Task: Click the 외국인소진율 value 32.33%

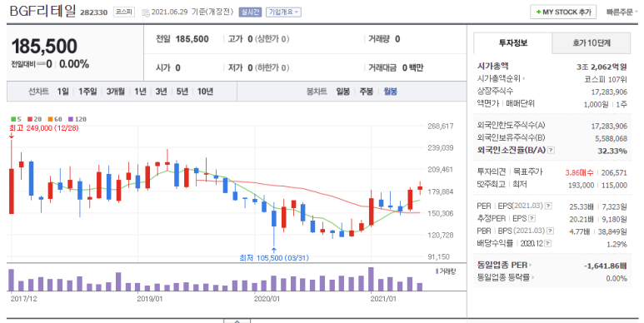Action: point(612,151)
